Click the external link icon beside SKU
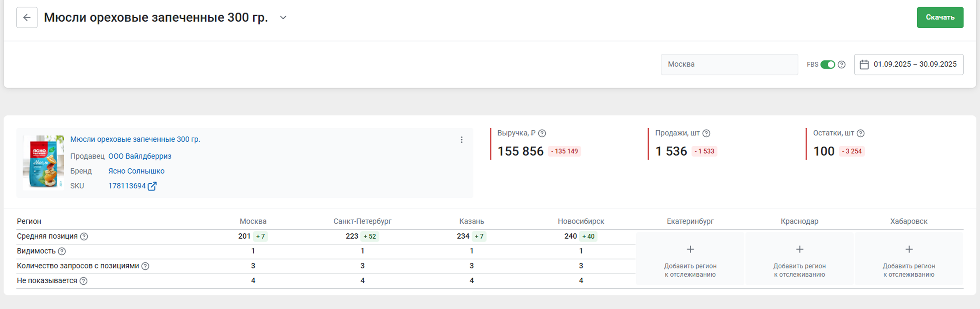Image resolution: width=980 pixels, height=309 pixels. (x=152, y=186)
